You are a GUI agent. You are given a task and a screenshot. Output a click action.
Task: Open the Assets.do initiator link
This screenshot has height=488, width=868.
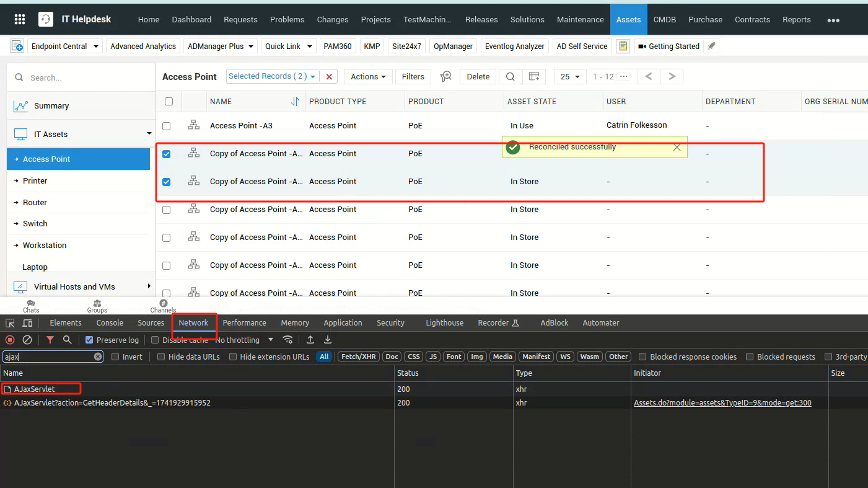point(722,403)
